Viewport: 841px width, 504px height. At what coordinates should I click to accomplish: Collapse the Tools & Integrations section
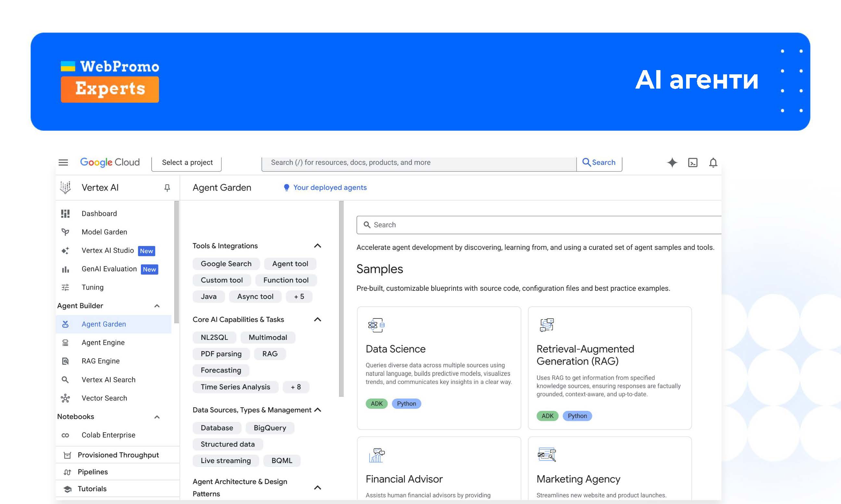coord(317,246)
